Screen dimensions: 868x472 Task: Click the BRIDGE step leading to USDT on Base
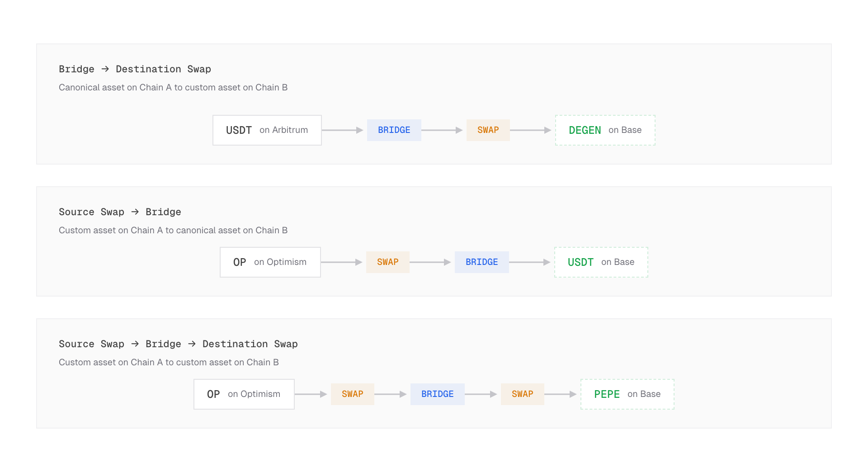click(x=482, y=262)
